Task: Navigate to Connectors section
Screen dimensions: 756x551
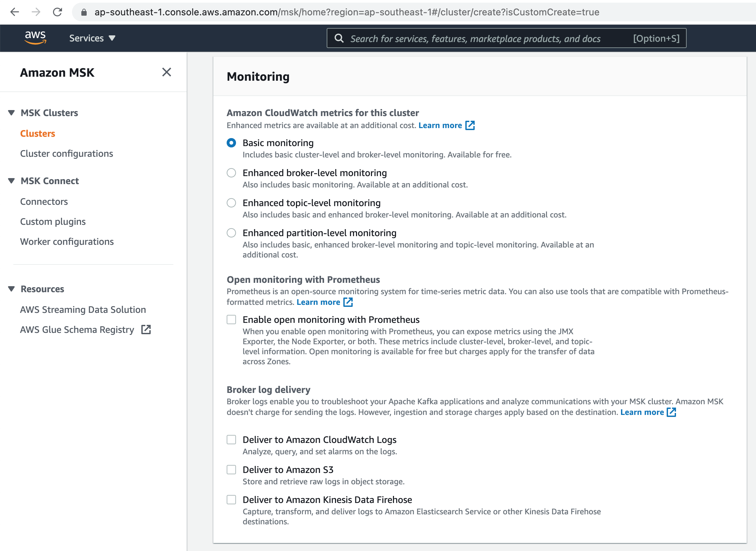Action: 44,201
